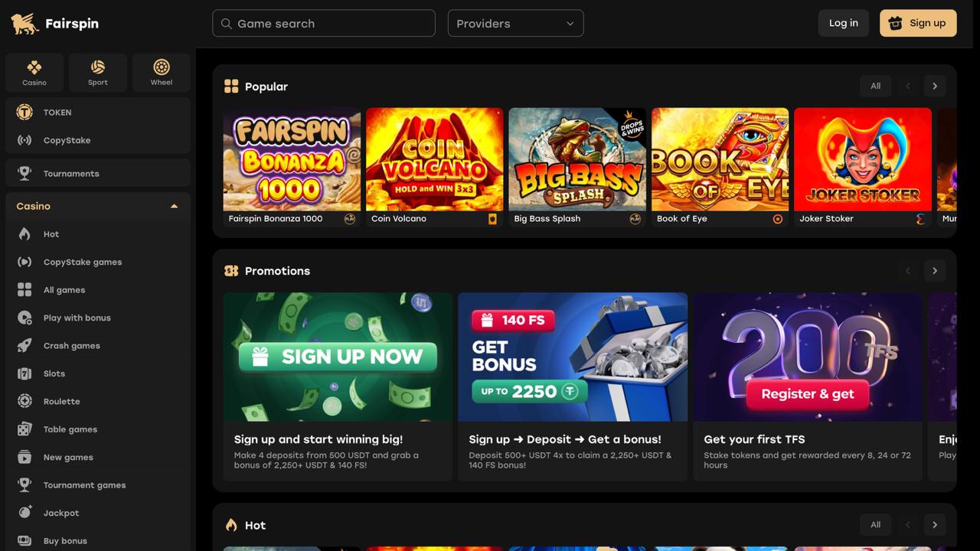Open Coin Volcano game thumbnail
The height and width of the screenshot is (551, 980).
click(435, 159)
